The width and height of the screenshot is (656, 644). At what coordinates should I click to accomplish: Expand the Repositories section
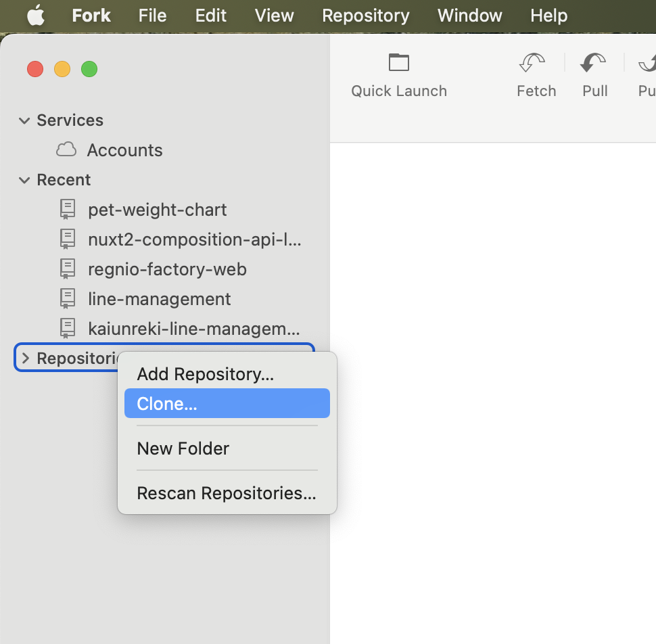(26, 359)
